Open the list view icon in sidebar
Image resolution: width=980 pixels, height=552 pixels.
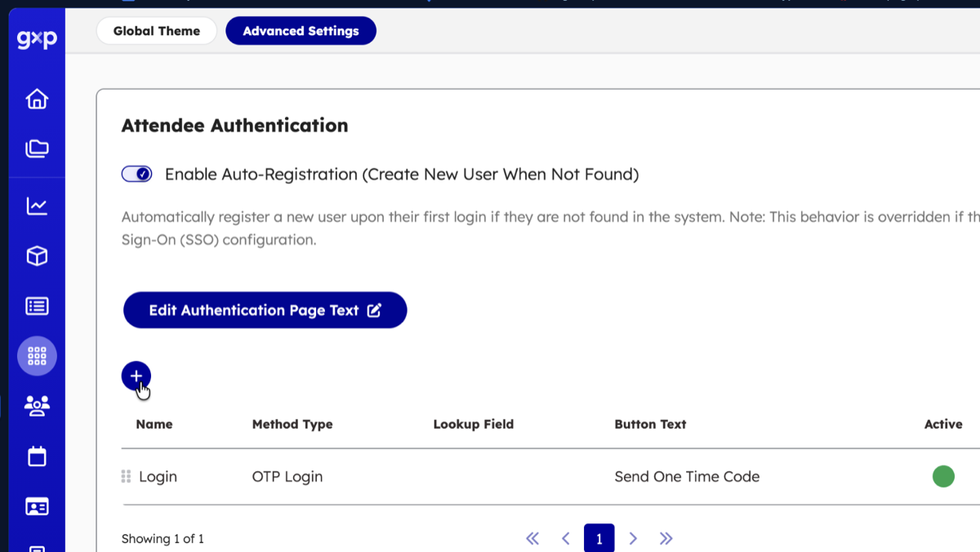click(x=37, y=306)
